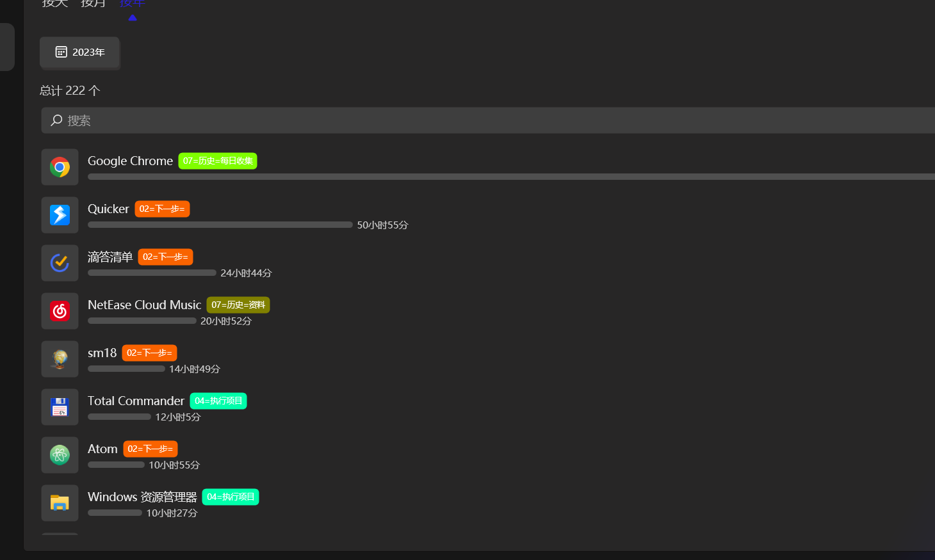Click the 滴答清单 app icon
Viewport: 935px width, 560px height.
point(60,263)
